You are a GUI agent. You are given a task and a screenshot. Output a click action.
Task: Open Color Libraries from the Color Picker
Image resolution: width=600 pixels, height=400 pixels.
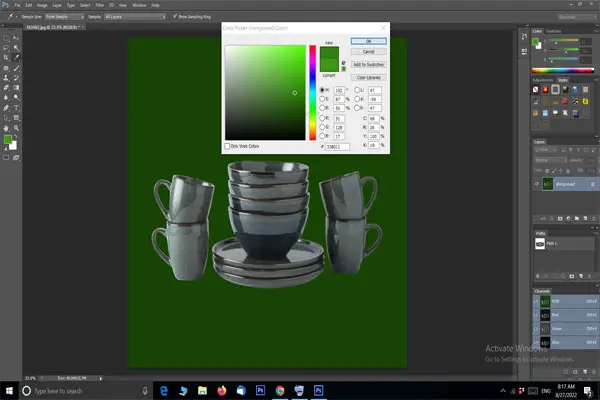click(368, 78)
